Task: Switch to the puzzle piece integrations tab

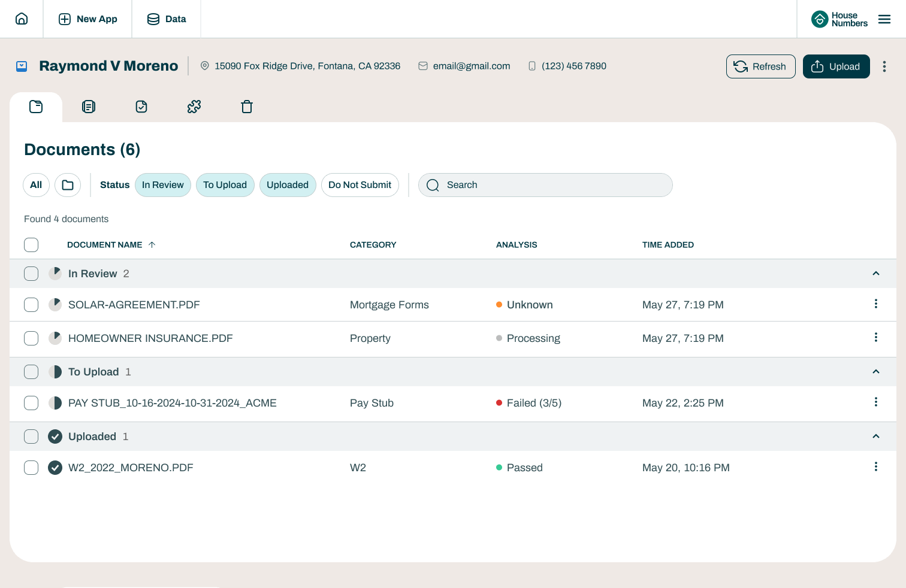Action: 194,107
